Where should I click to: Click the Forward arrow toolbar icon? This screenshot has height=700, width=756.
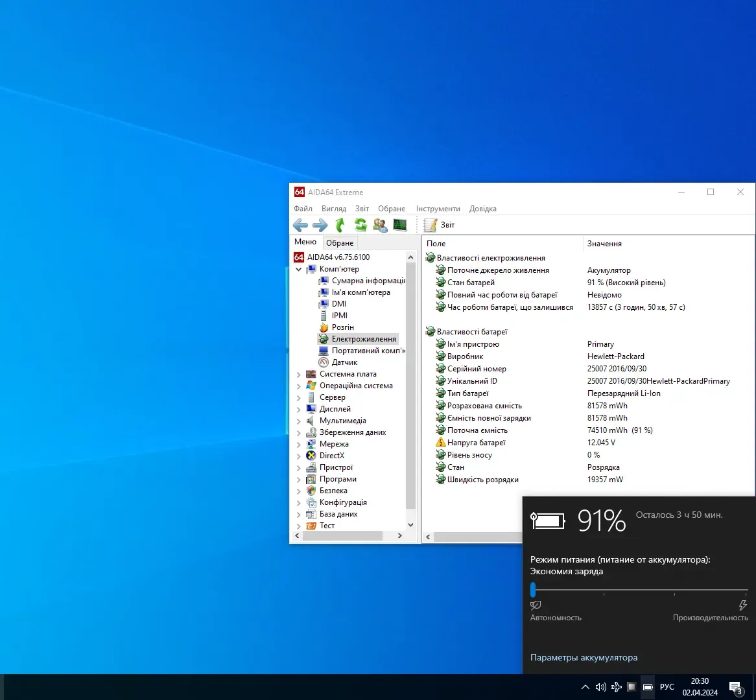point(320,225)
